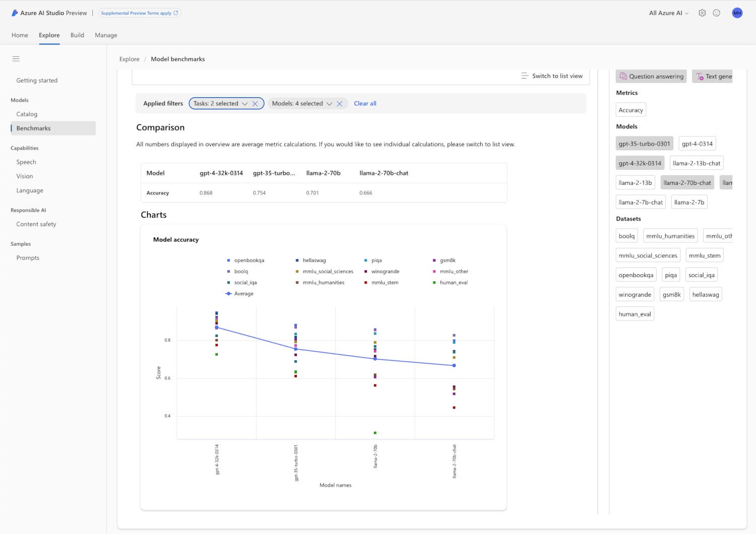This screenshot has height=534, width=756.
Task: Toggle winogrande legend entry
Action: coord(382,272)
